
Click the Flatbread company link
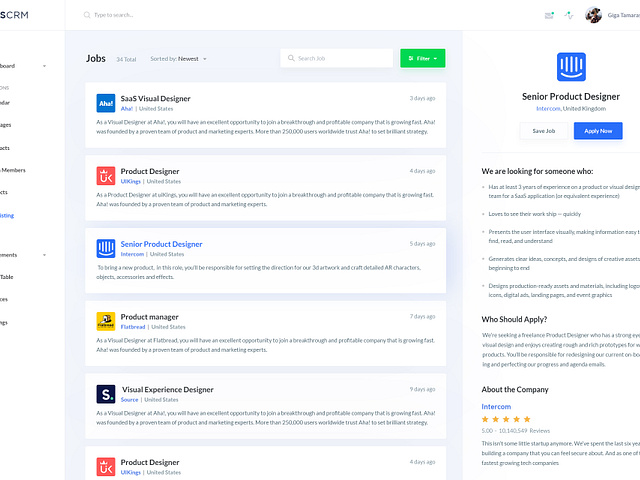pos(133,327)
